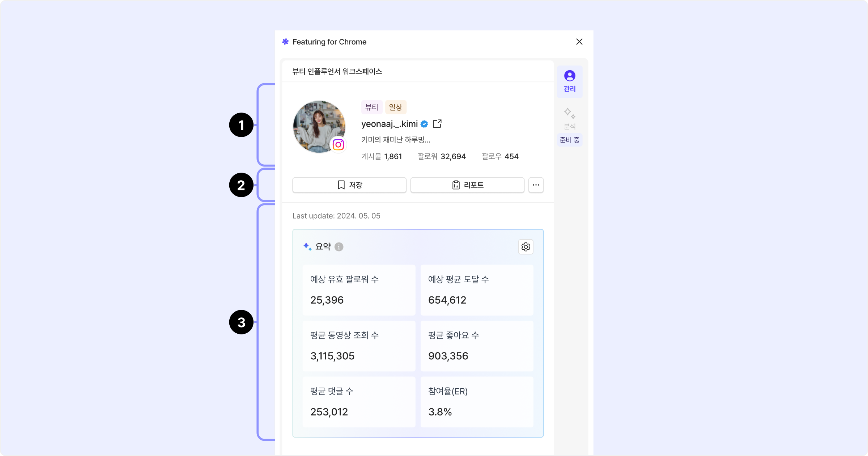868x456 pixels.
Task: Save the influencer with 저장 button
Action: point(349,185)
